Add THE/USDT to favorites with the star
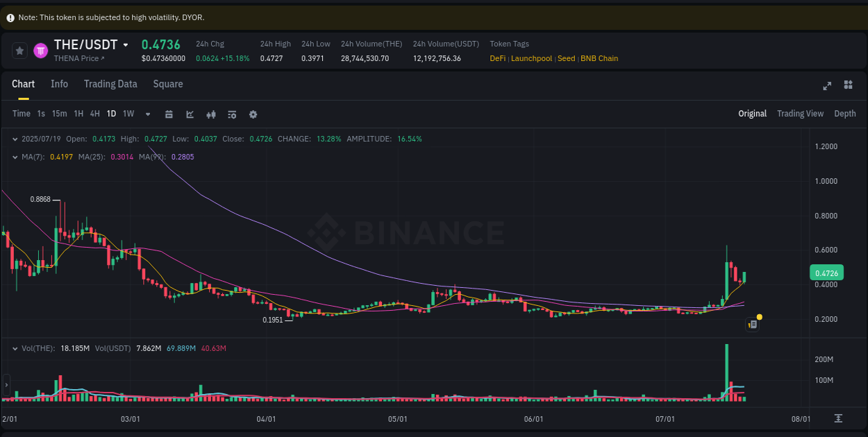 click(19, 50)
